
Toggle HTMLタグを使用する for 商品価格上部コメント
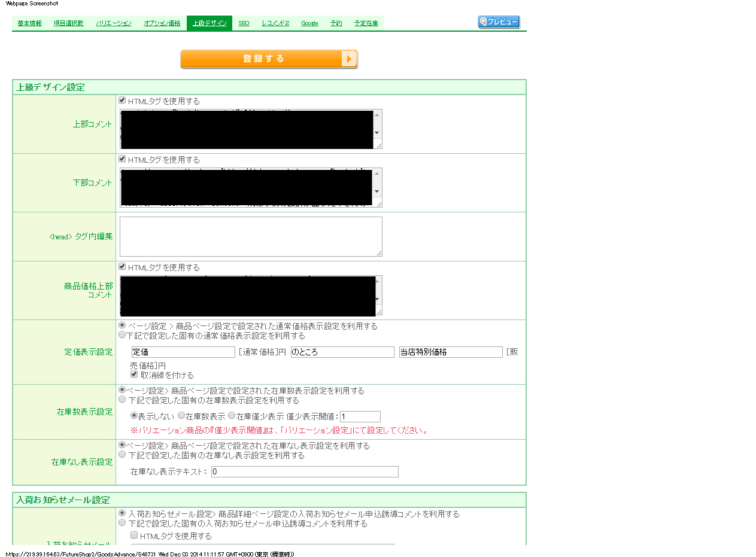tap(122, 267)
